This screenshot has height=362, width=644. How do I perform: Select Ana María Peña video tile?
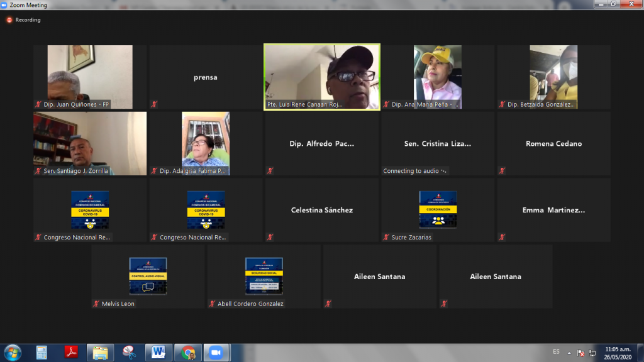click(438, 77)
